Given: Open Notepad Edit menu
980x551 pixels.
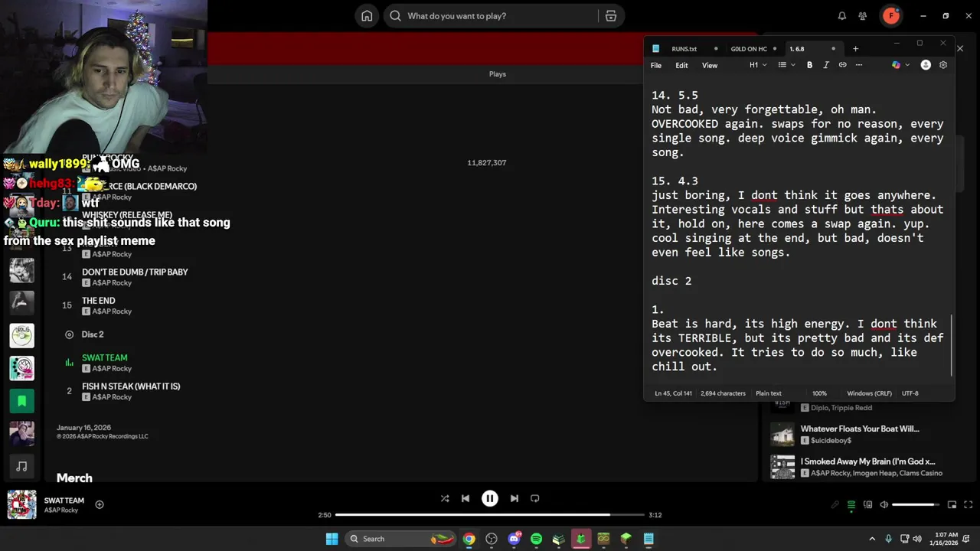Looking at the screenshot, I should [x=681, y=65].
